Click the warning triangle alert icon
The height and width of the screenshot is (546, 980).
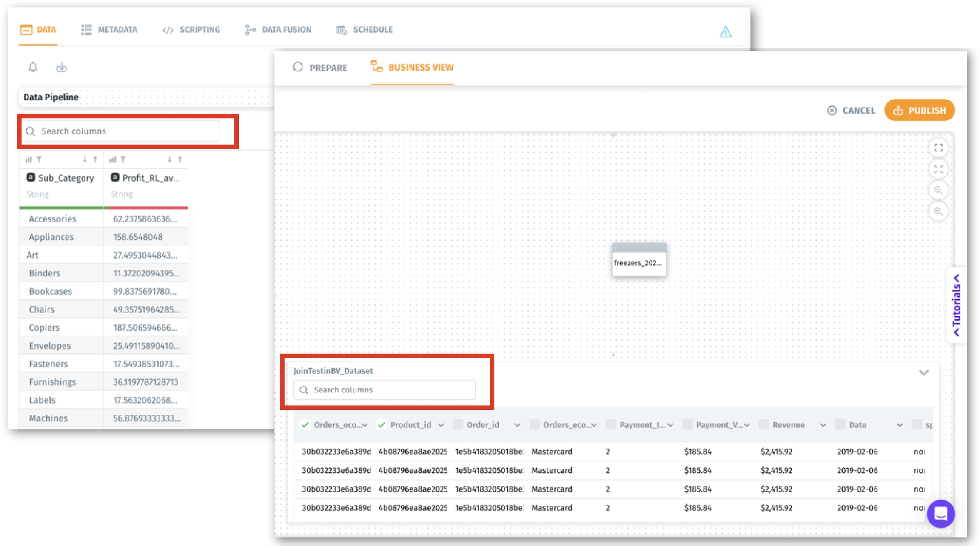pos(725,32)
